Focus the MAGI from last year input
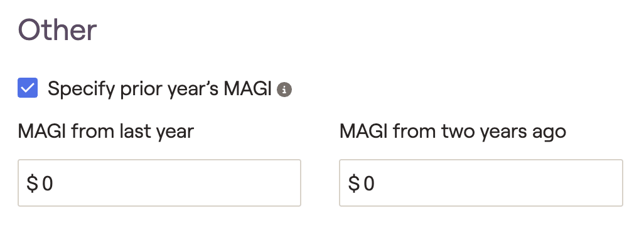 pyautogui.click(x=159, y=183)
